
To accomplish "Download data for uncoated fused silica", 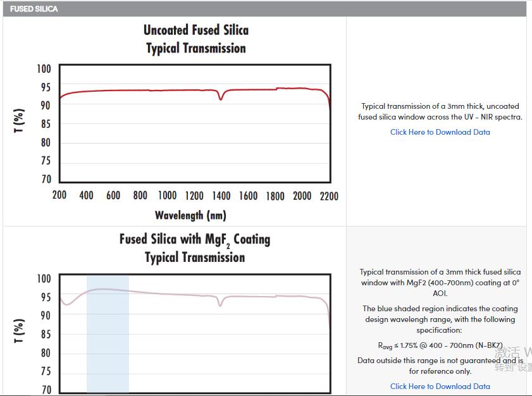I will [440, 132].
